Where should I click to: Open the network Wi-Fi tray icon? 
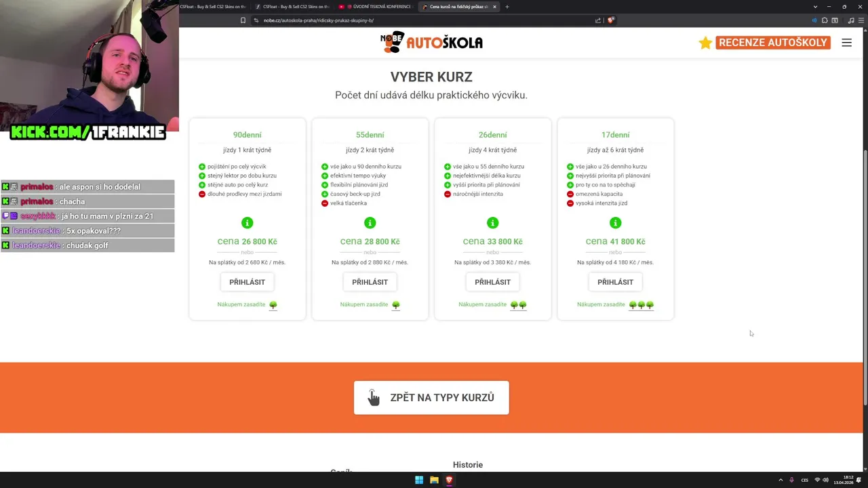(x=817, y=480)
